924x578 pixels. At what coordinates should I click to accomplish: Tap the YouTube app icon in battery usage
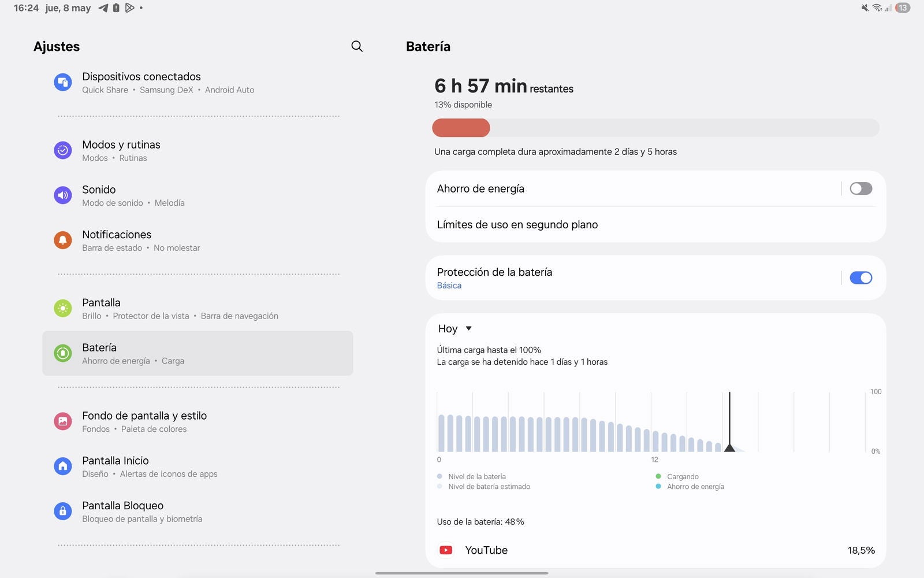[x=446, y=550]
